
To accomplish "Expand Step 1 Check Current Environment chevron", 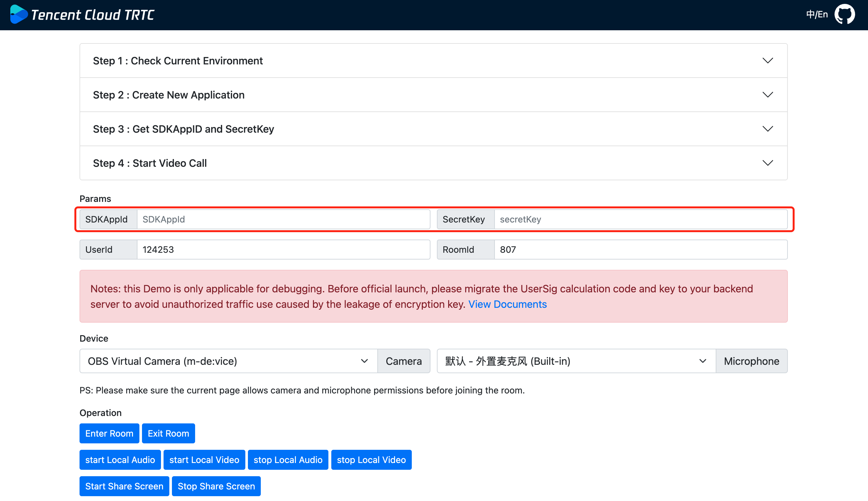I will coord(768,61).
